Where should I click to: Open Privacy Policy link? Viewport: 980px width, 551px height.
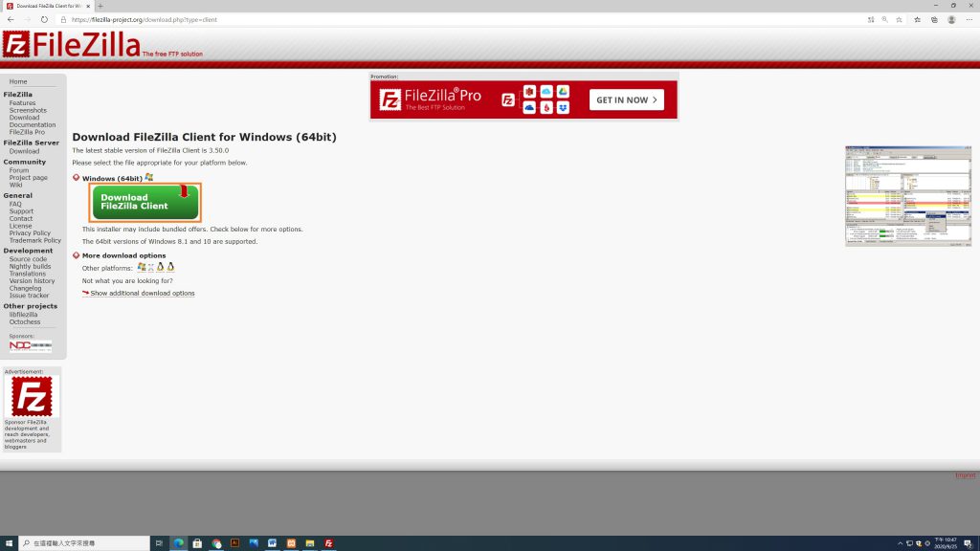click(x=30, y=233)
